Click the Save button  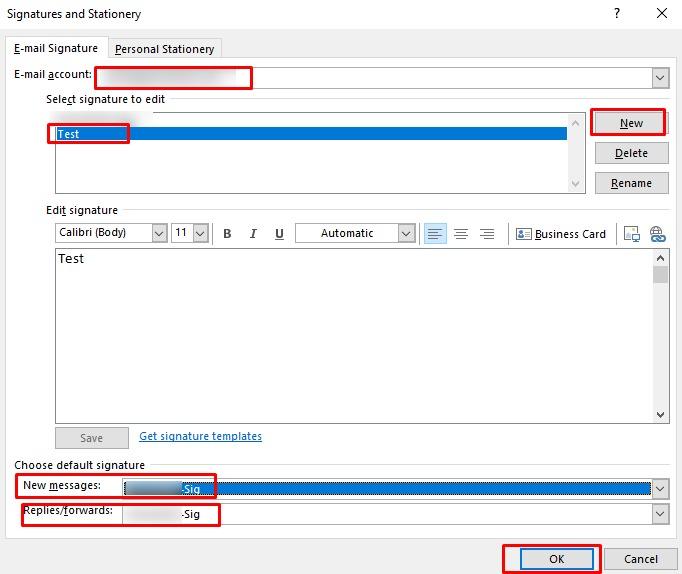click(x=92, y=438)
